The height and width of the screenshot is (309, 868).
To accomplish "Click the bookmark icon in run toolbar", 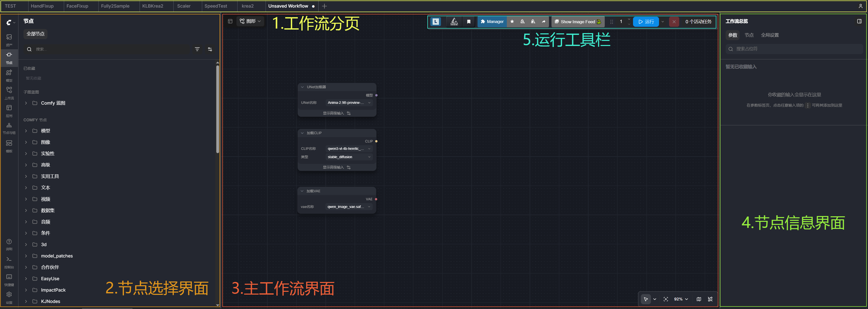I will coord(468,21).
